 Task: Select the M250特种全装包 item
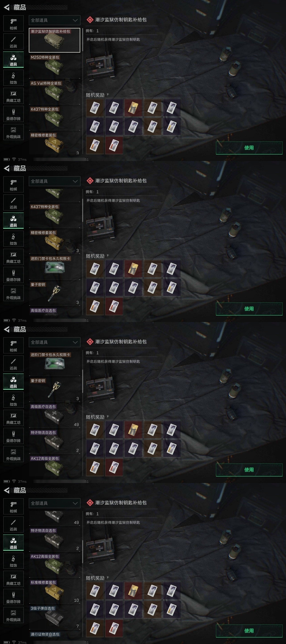55,66
